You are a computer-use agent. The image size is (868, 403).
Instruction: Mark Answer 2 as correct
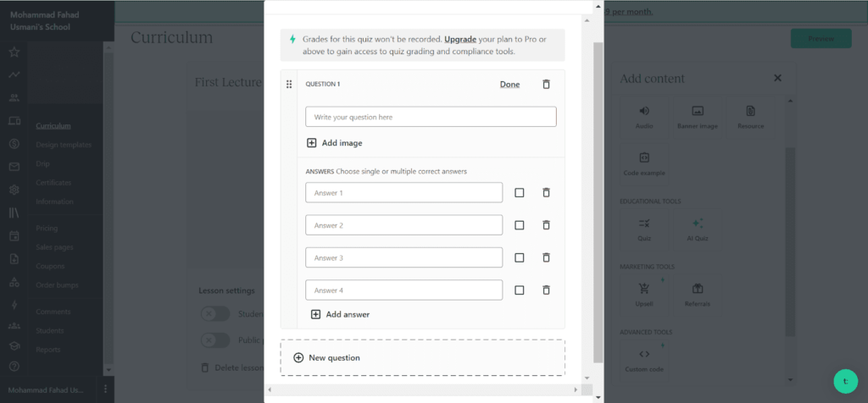pyautogui.click(x=520, y=225)
